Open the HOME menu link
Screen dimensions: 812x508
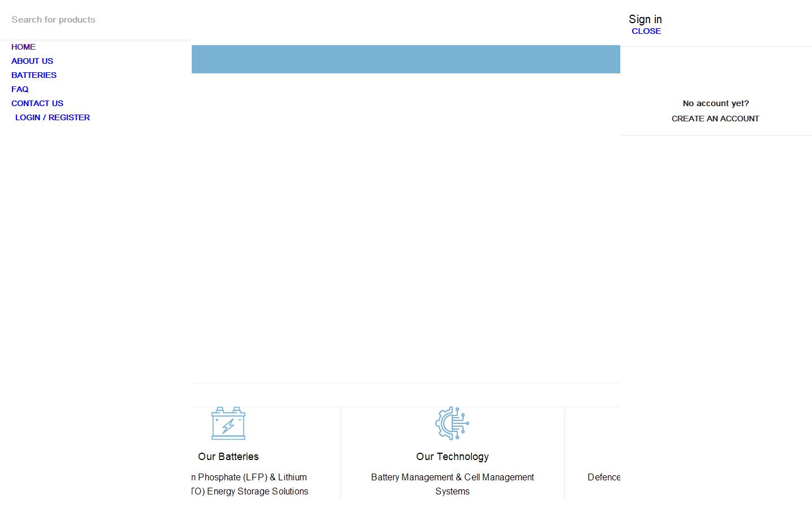23,47
